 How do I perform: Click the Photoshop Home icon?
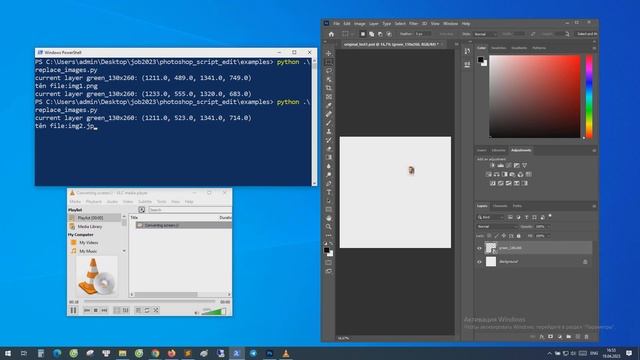(331, 34)
